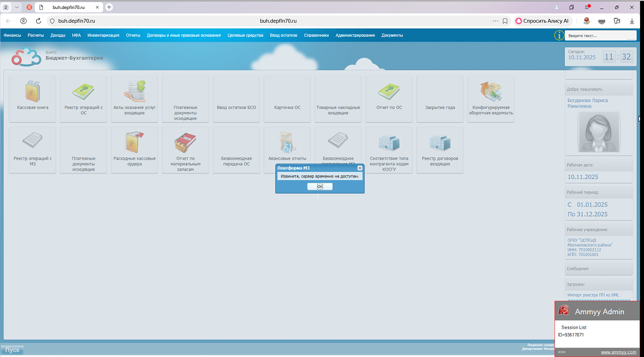644x357 pixels.
Task: Open the Ввод остатков БСО tile
Action: pyautogui.click(x=236, y=99)
